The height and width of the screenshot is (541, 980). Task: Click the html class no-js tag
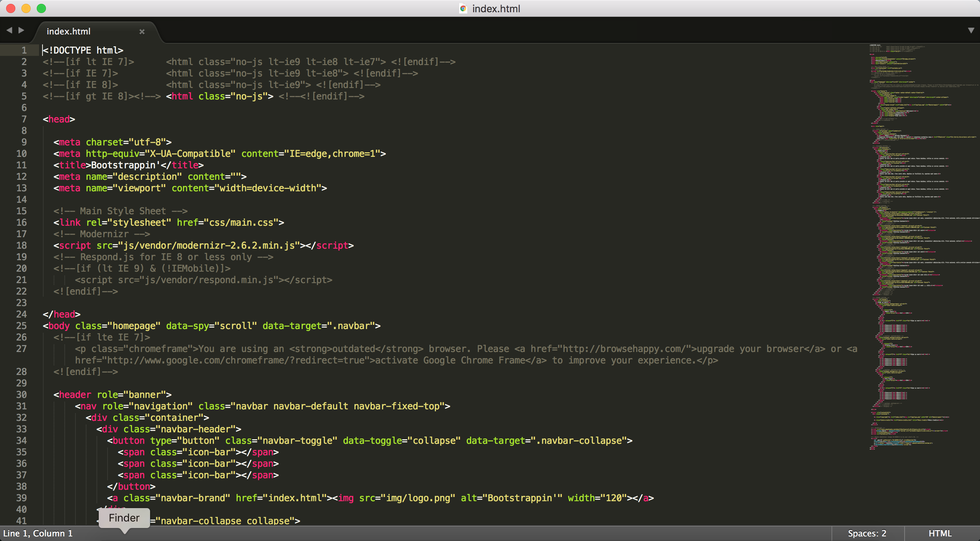point(220,96)
